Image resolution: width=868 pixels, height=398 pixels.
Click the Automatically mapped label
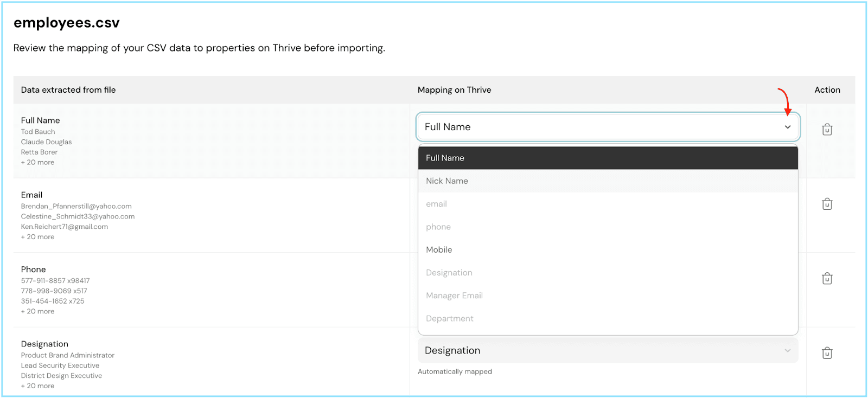pos(455,371)
